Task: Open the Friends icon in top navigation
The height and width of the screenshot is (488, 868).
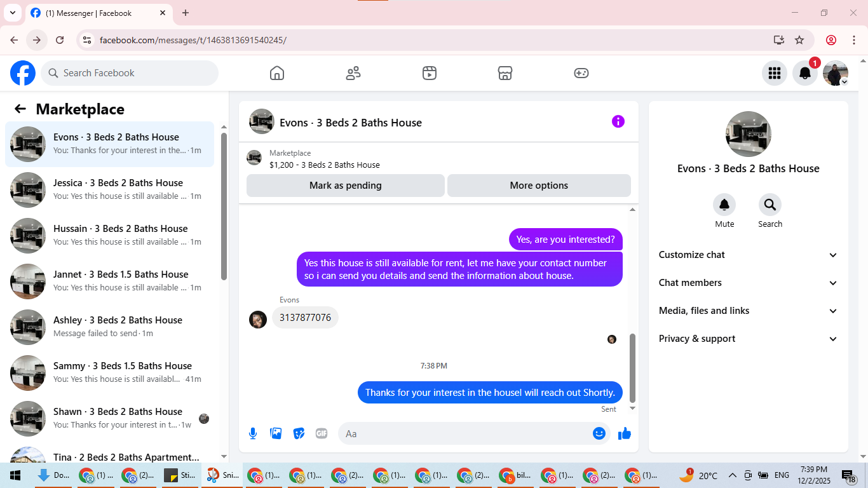Action: point(353,73)
